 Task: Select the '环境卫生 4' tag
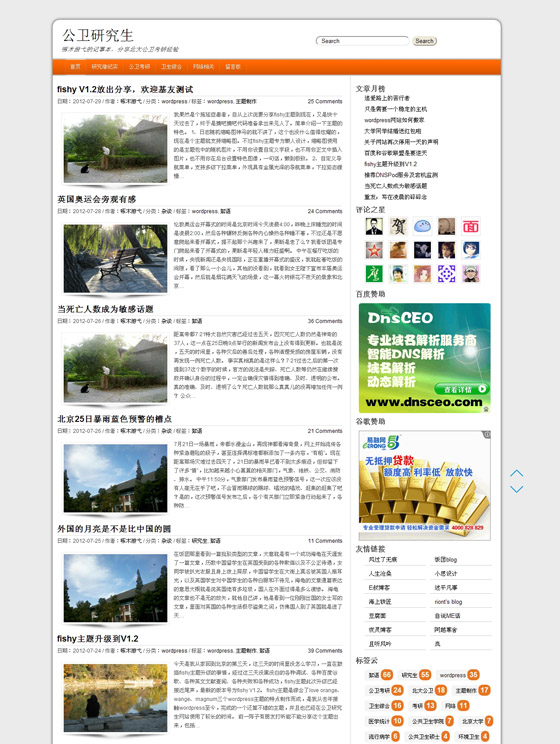(x=473, y=736)
